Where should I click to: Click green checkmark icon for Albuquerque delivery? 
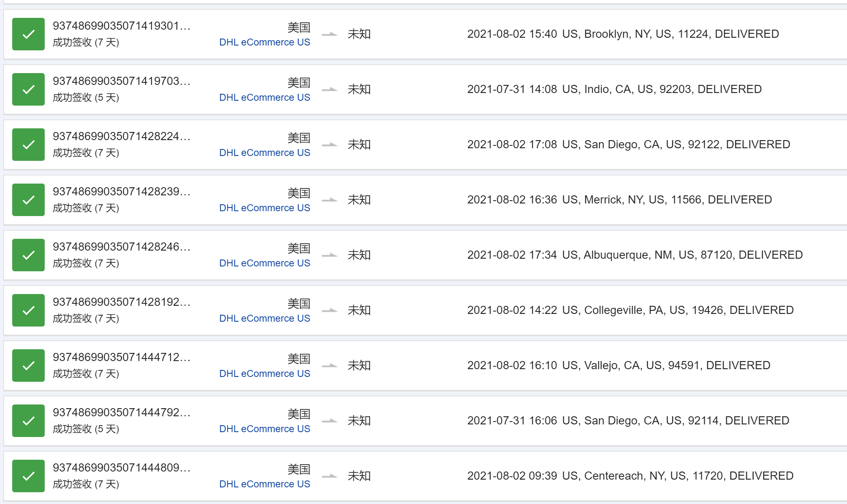click(28, 255)
